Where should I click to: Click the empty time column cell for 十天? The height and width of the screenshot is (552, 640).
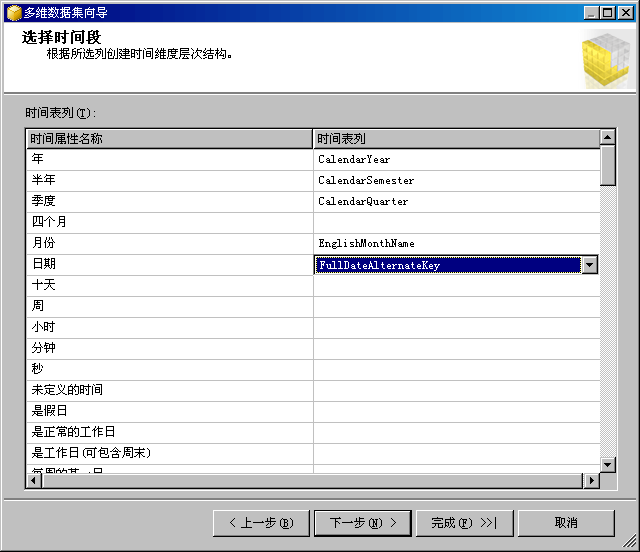click(x=456, y=286)
